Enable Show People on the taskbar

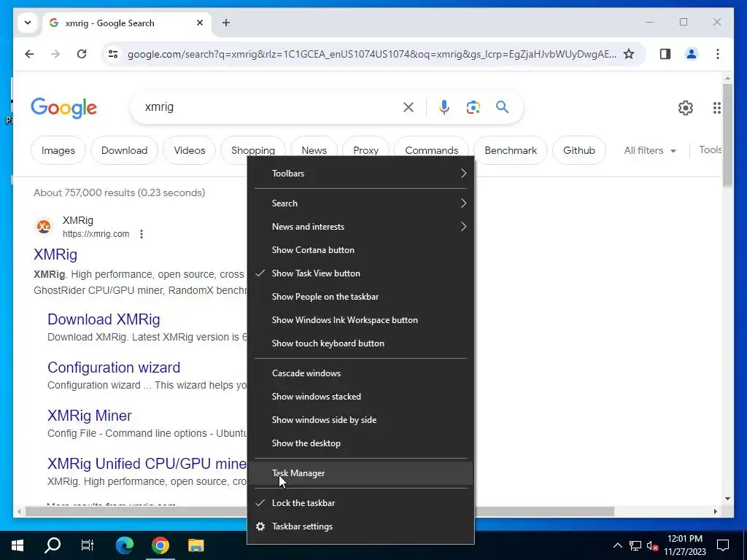pos(360,297)
